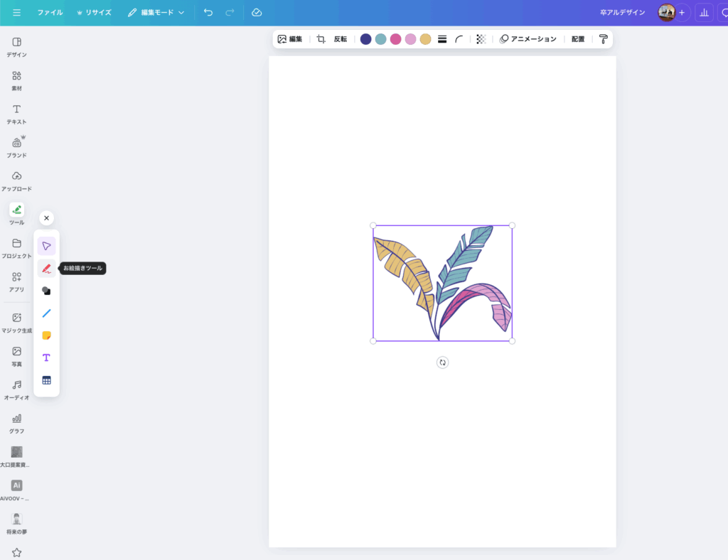Screen dimensions: 728x560
Task: Select the navy blue color swatch
Action: [365, 39]
